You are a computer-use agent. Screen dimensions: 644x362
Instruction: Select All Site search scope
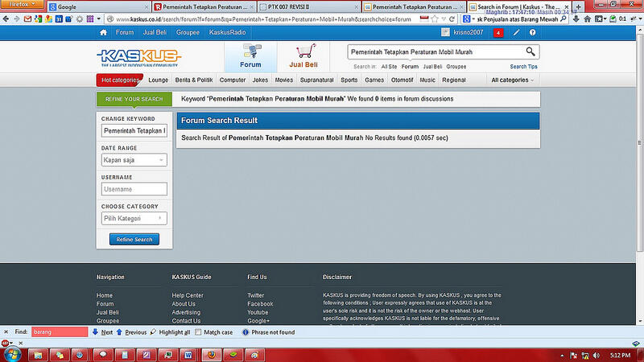(x=389, y=67)
